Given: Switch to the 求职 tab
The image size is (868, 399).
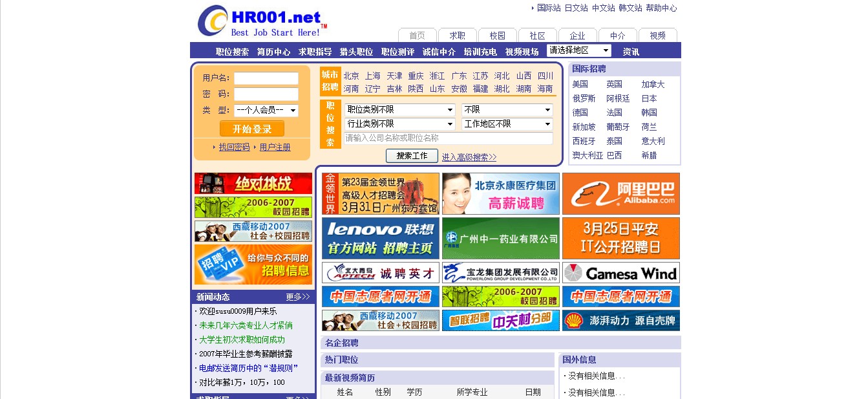Looking at the screenshot, I should (458, 36).
